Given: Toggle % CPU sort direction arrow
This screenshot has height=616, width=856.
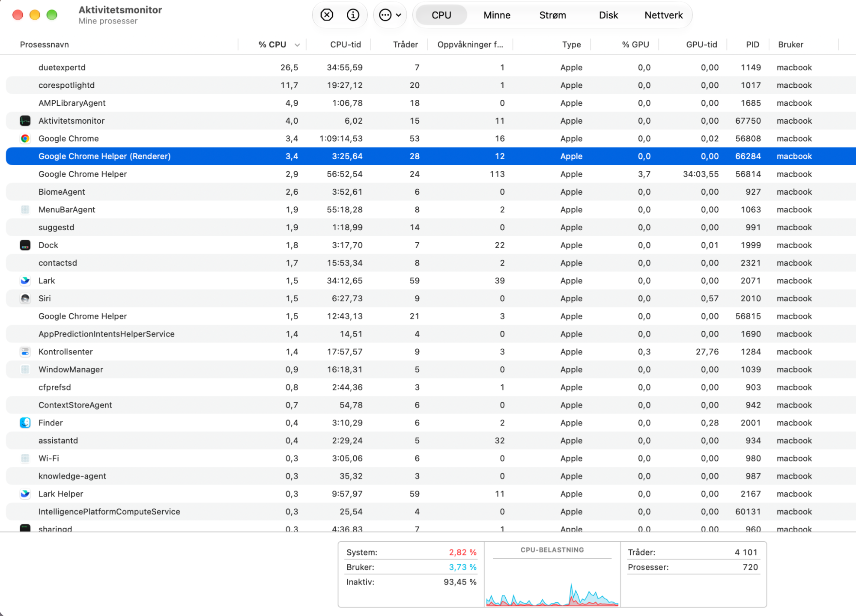Looking at the screenshot, I should coord(297,45).
